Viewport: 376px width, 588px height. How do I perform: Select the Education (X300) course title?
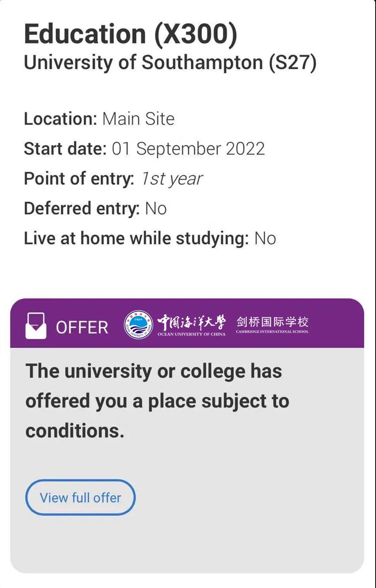(131, 34)
